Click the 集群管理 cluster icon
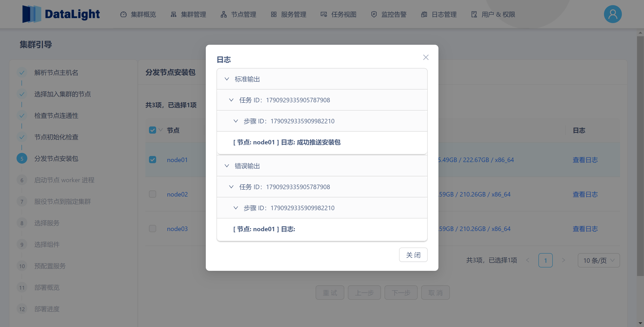This screenshot has width=644, height=327. pyautogui.click(x=174, y=15)
